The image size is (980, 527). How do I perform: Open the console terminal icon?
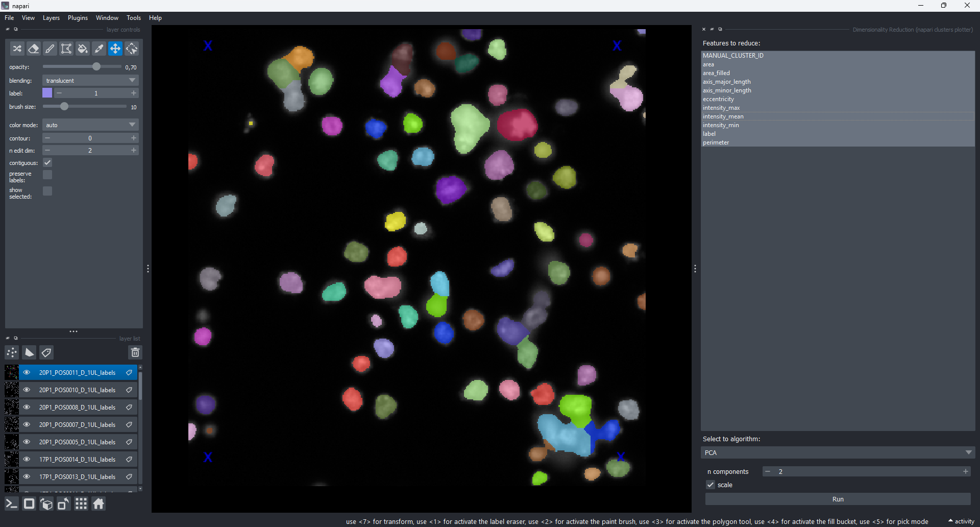tap(12, 504)
